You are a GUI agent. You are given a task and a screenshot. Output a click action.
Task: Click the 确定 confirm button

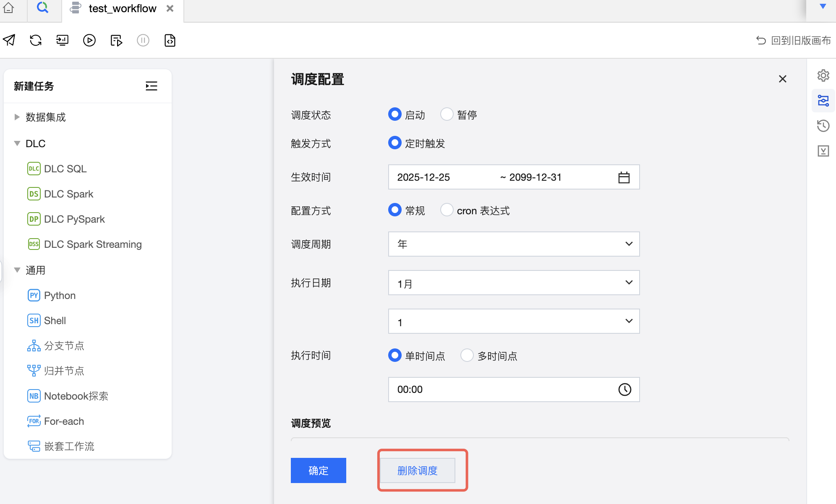click(x=318, y=470)
